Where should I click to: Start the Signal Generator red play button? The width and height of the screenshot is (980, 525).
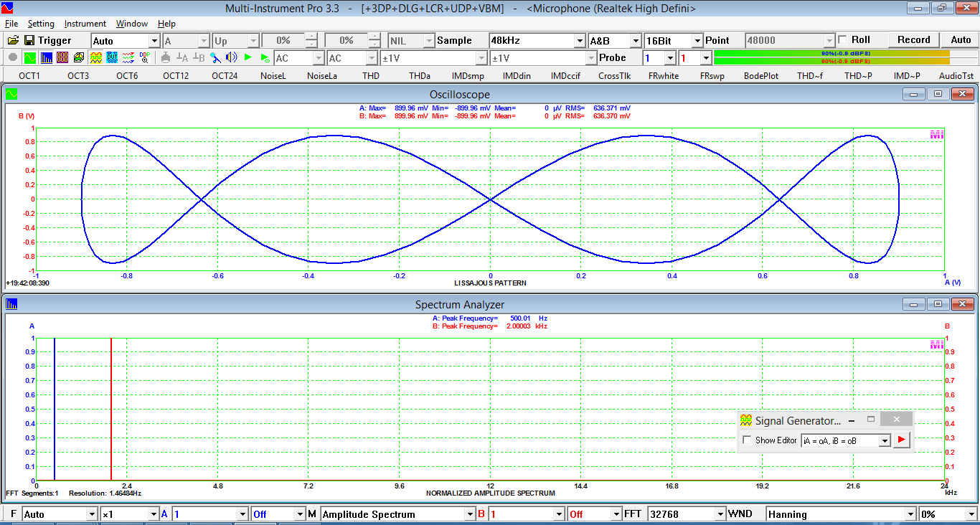902,440
